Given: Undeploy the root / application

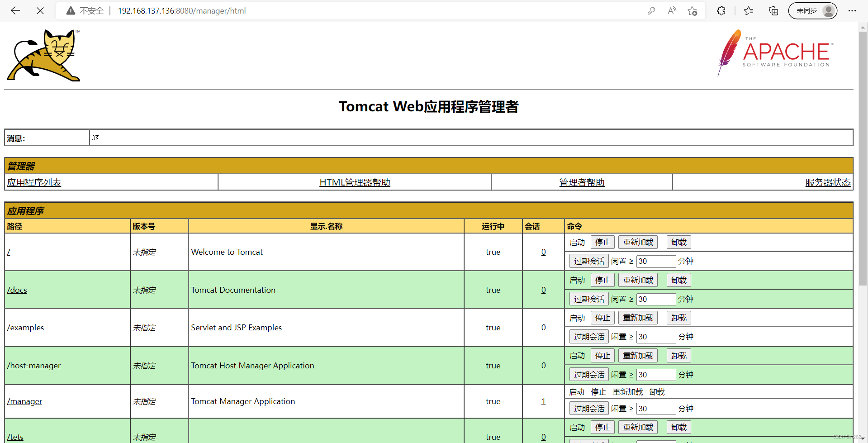Looking at the screenshot, I should point(679,243).
